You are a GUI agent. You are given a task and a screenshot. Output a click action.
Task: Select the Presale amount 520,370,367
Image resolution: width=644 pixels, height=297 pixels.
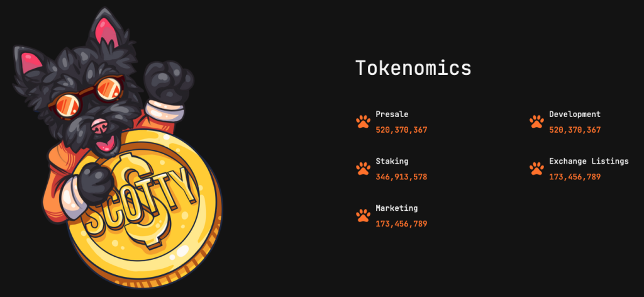click(402, 130)
